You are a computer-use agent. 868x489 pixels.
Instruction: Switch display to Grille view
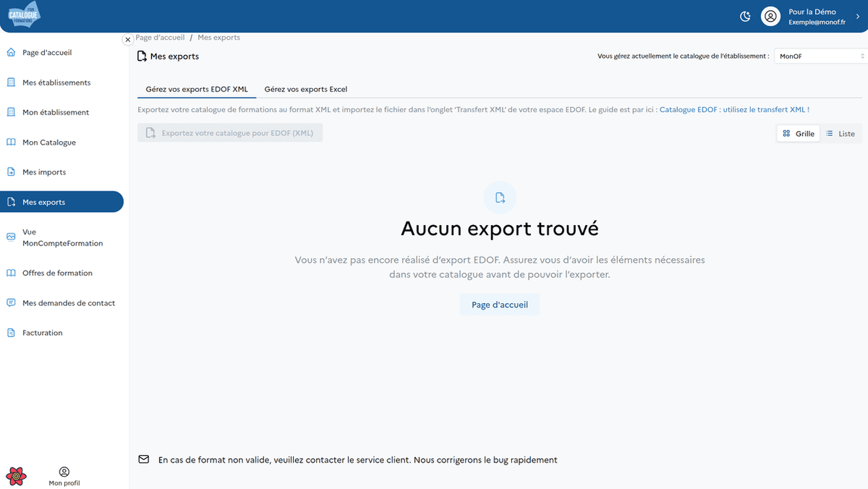(798, 133)
